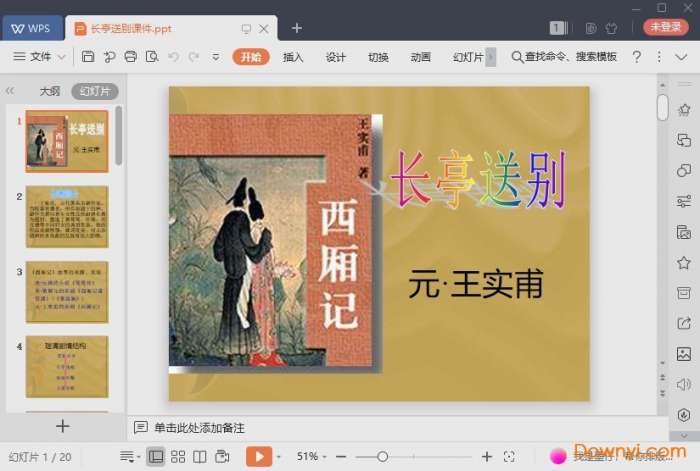Screen dimensions: 700x471
Task: Click the top star icon in right sidebar
Action: pyautogui.click(x=683, y=110)
